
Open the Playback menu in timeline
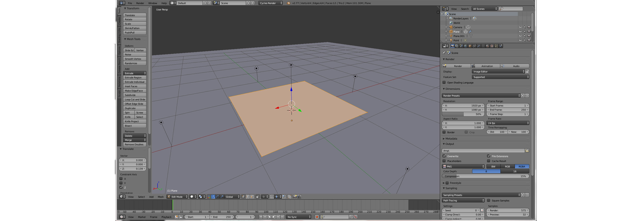(167, 217)
